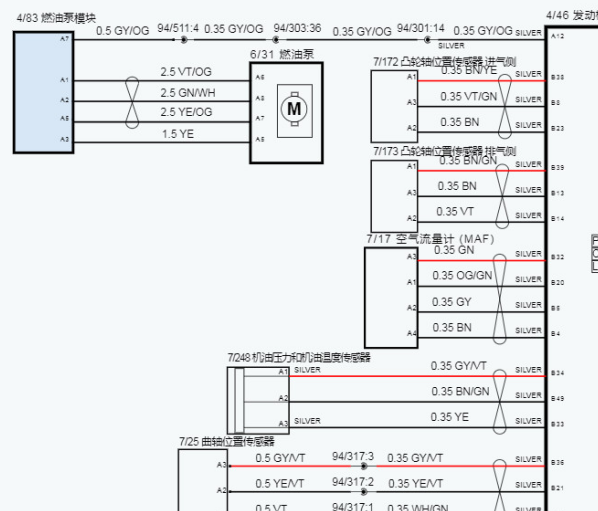Click the 4/83 燃油泵模块 title
598x511 pixels.
point(56,18)
